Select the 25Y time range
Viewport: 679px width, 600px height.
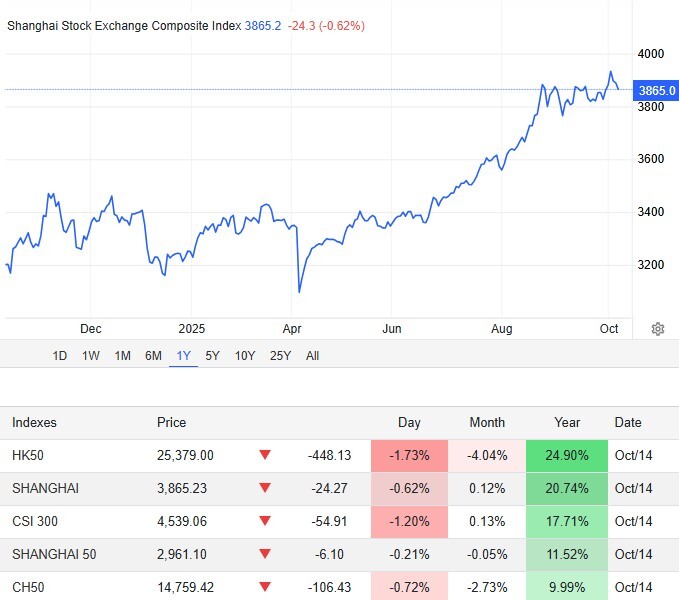[x=280, y=355]
